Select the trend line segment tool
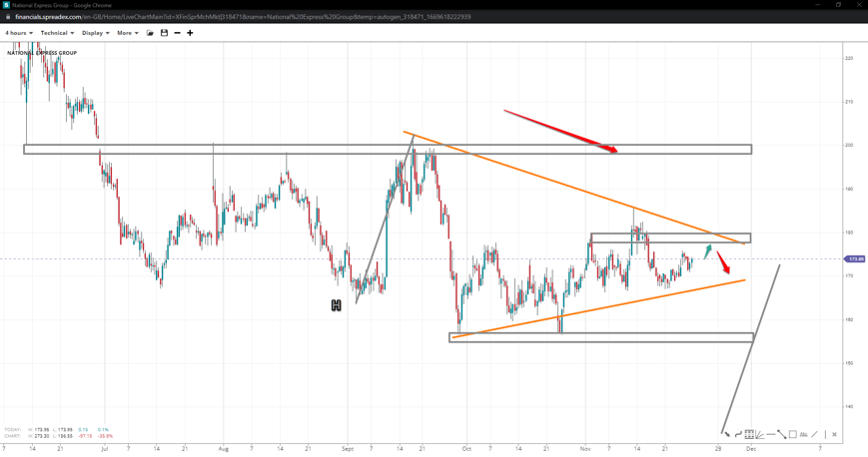Viewport: 868px width, 457px height. coord(782,434)
